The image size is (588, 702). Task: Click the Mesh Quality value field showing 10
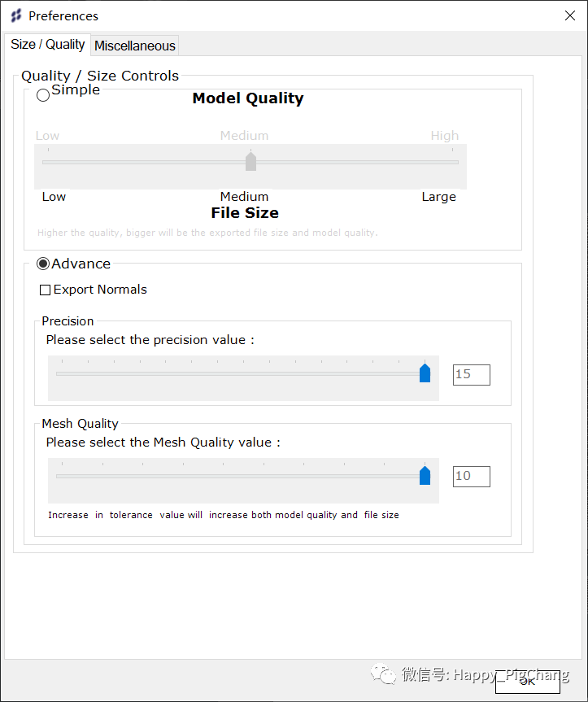point(471,476)
